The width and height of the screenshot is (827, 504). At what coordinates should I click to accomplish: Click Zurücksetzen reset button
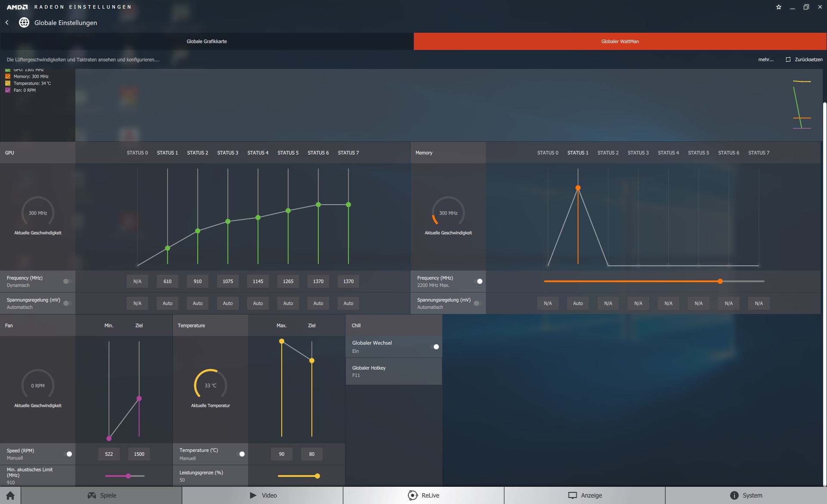click(x=804, y=59)
